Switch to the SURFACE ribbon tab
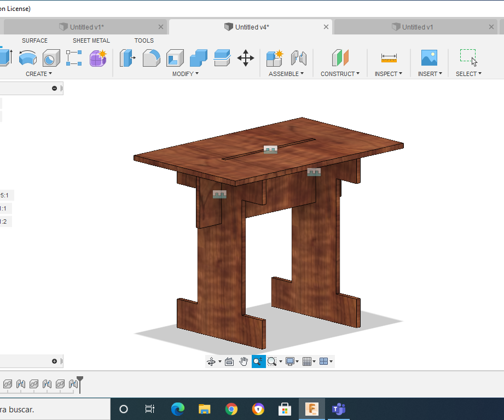 click(x=34, y=40)
